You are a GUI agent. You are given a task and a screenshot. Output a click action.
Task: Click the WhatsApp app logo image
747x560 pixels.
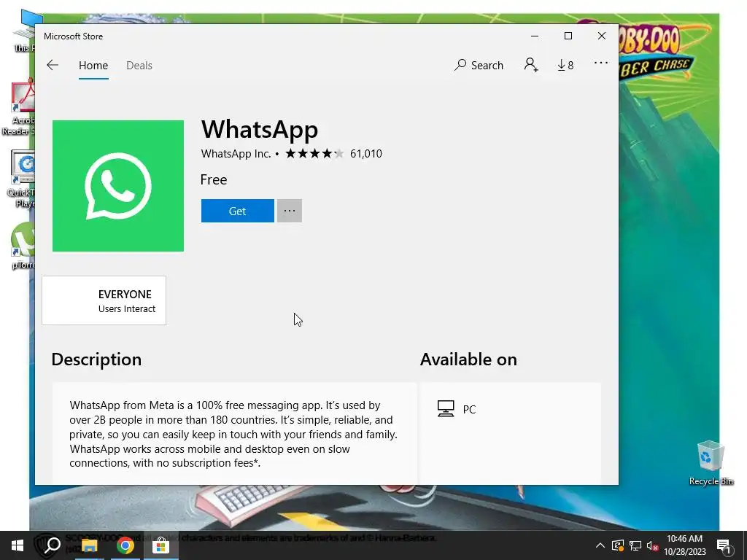tap(118, 186)
